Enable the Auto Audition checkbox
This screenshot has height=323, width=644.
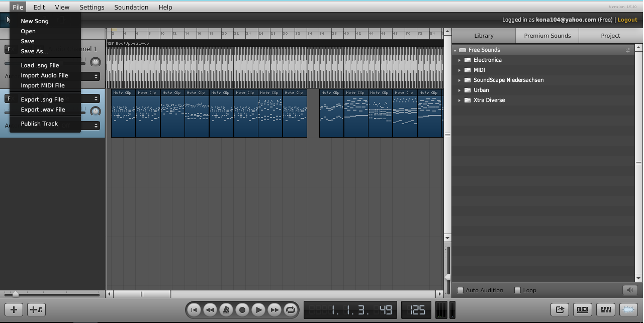(460, 290)
